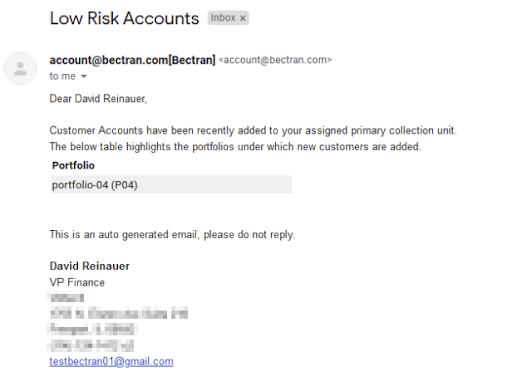Click the "Dear David Reinauer" greeting line

coord(98,99)
